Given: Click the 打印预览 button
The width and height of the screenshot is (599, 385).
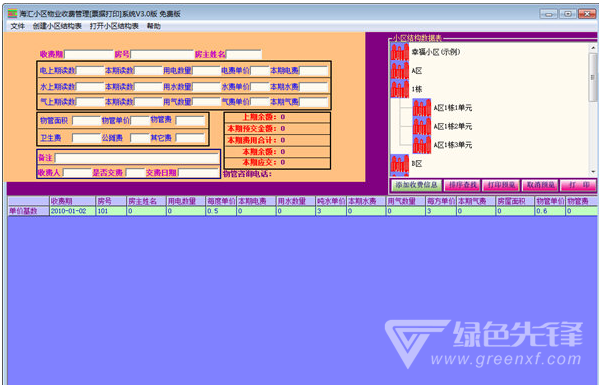Looking at the screenshot, I should click(501, 185).
